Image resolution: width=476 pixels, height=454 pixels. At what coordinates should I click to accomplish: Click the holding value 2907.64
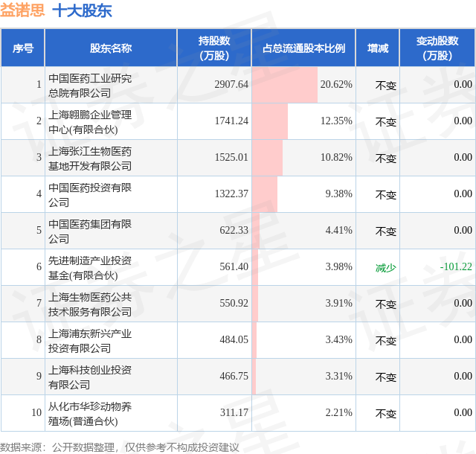click(231, 84)
